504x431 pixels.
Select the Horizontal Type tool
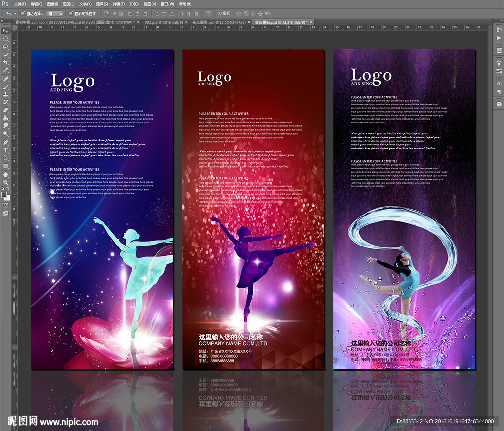point(6,150)
